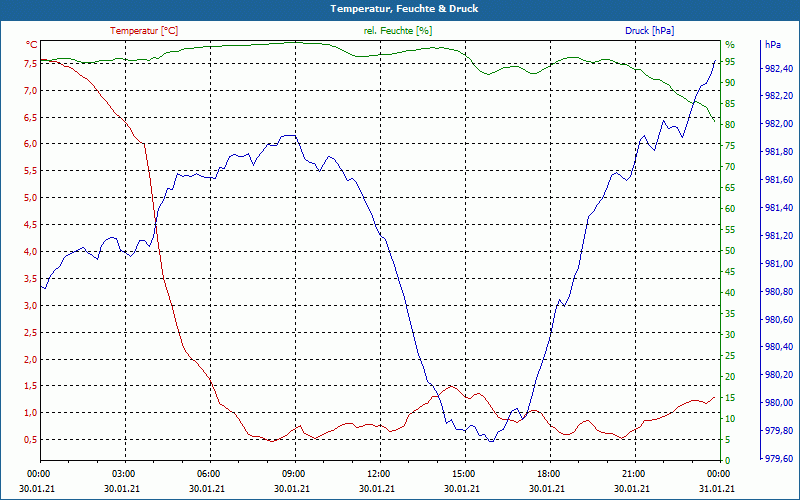
Task: Click the green humidity tick '80'
Action: point(730,124)
